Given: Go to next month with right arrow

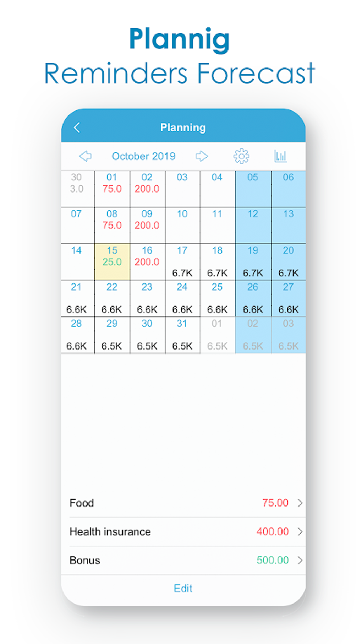Looking at the screenshot, I should pos(202,156).
